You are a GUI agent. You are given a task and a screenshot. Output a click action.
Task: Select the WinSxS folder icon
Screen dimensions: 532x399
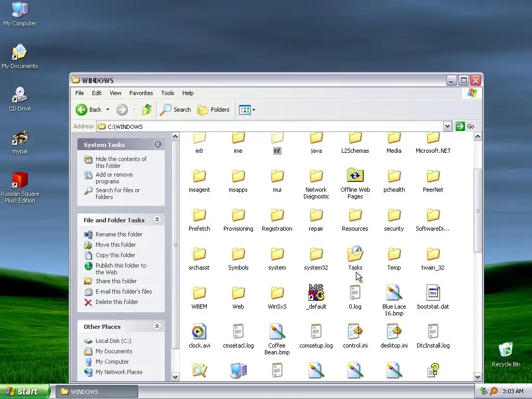(277, 292)
